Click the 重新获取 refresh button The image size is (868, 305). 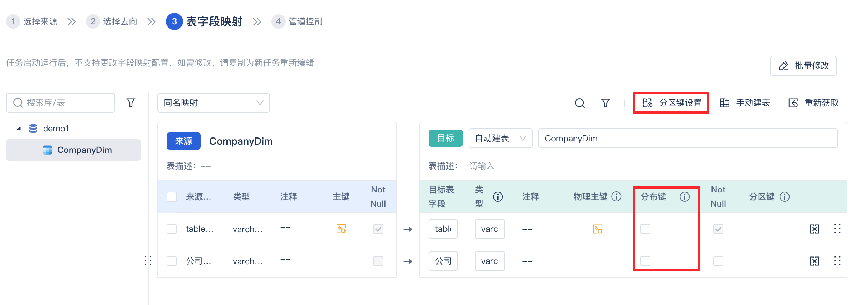point(813,103)
